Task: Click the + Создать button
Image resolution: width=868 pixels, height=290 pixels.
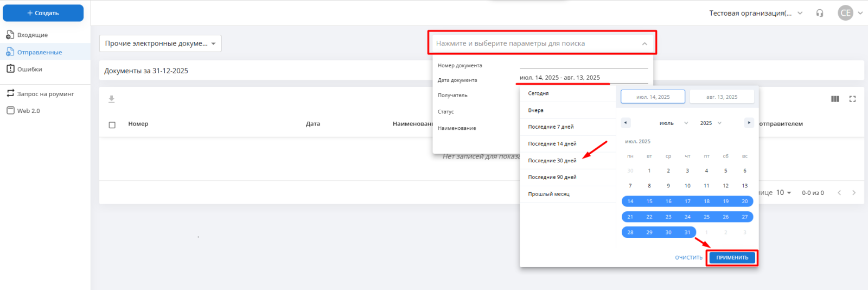Action: coord(43,13)
